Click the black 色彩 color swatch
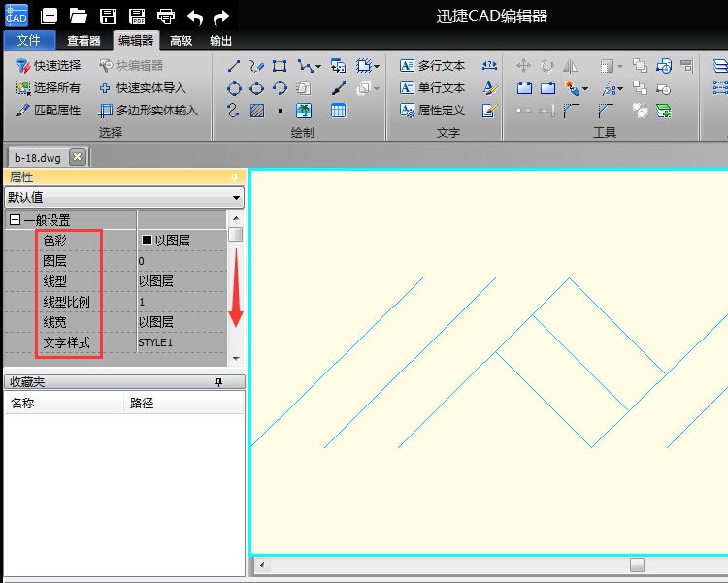 [148, 241]
